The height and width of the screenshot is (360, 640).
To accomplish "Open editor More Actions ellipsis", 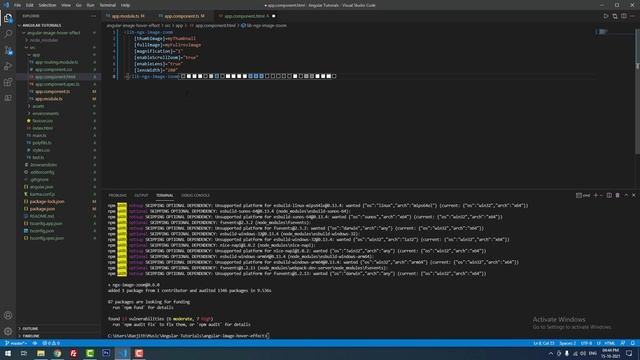I will (x=633, y=16).
